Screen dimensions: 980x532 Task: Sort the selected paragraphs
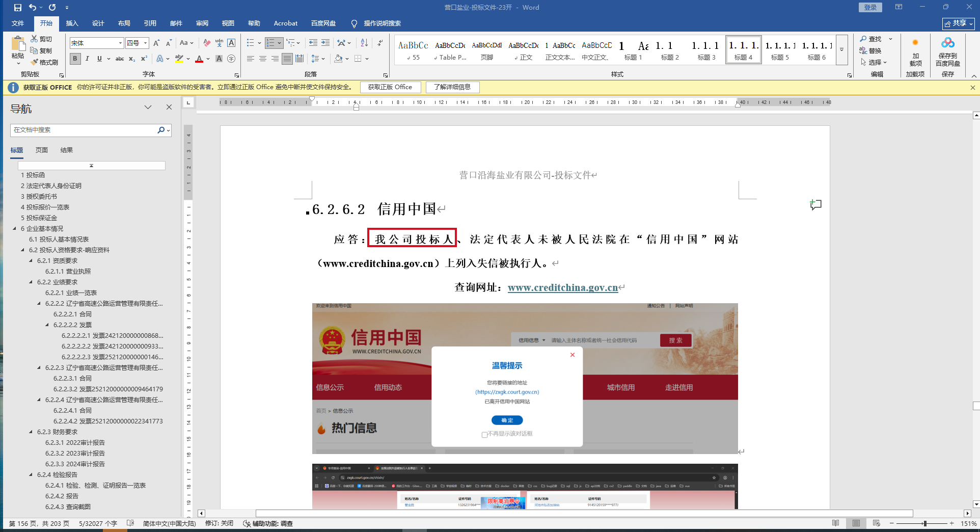(364, 43)
